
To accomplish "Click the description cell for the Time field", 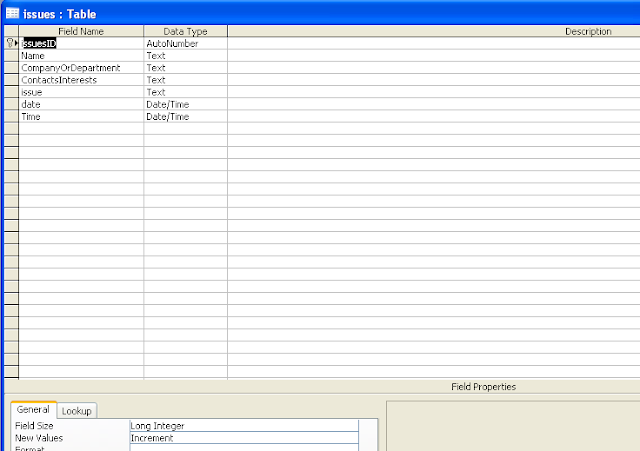I will (434, 117).
